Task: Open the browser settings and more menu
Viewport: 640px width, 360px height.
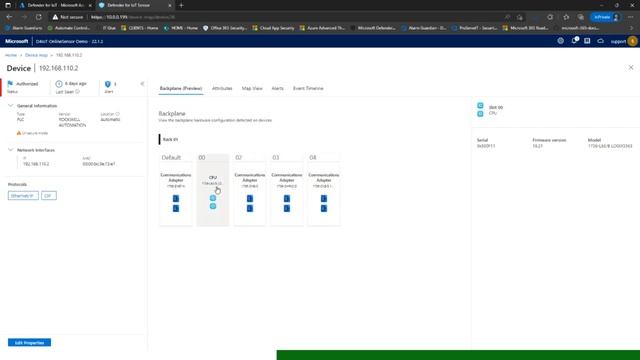Action: coord(631,17)
